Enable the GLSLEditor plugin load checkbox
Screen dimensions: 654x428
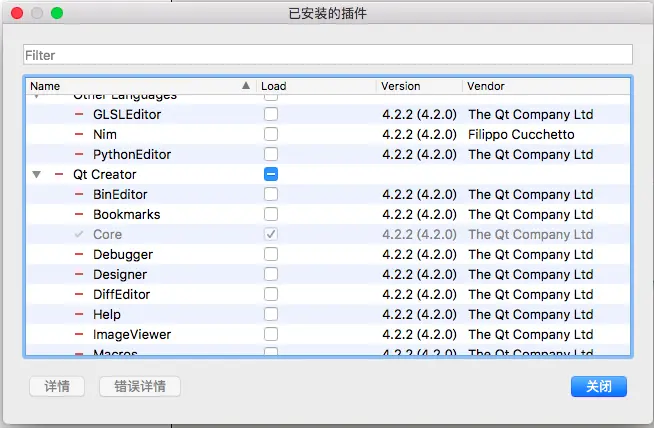tap(271, 114)
